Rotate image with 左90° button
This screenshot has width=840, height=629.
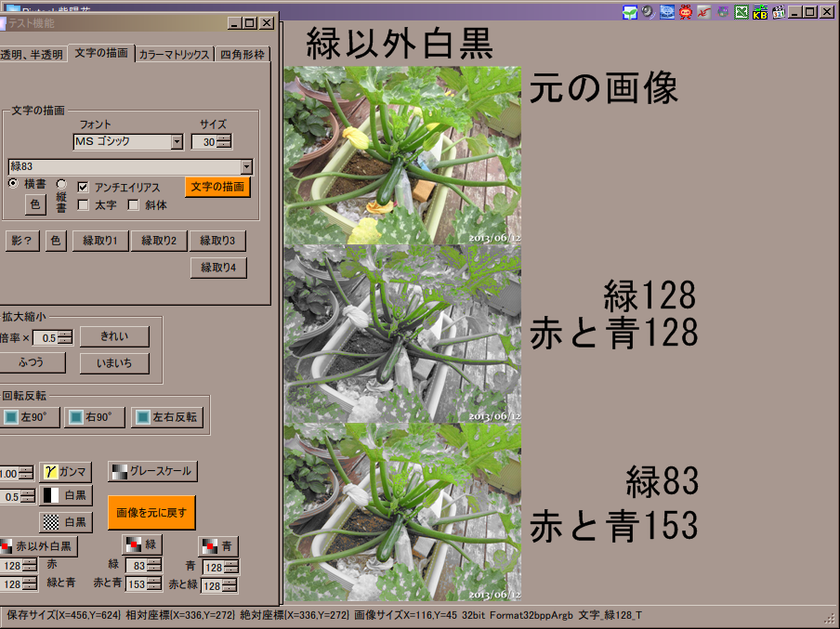(30, 417)
